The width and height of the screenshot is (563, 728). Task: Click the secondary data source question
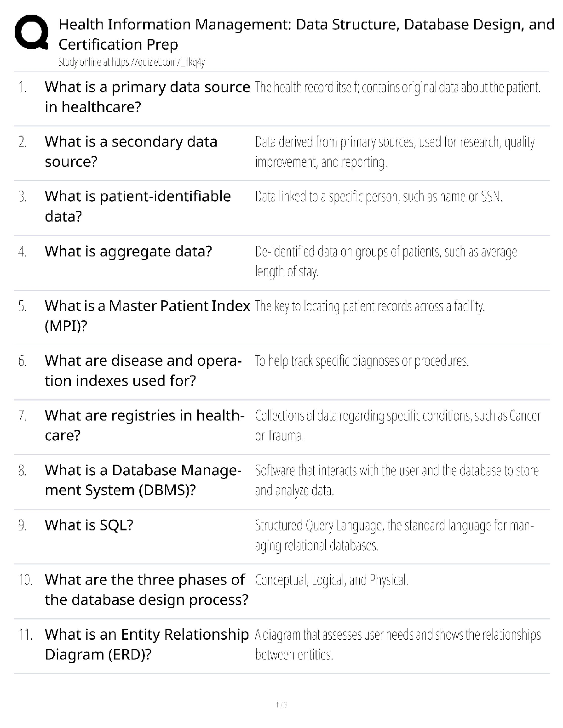(x=131, y=151)
